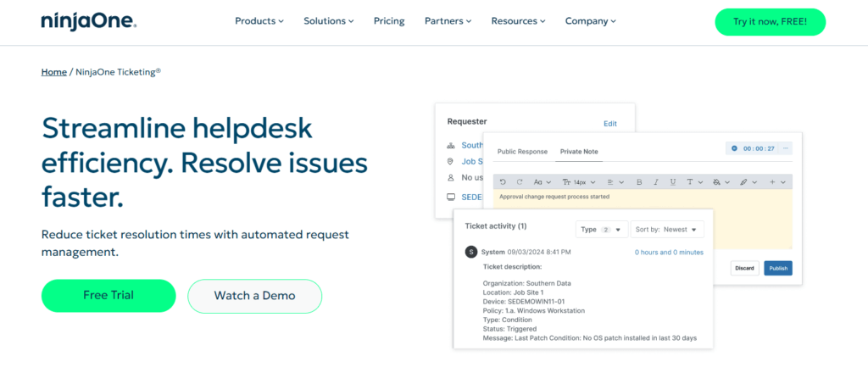Image resolution: width=868 pixels, height=384 pixels.
Task: Click the text case Aa icon
Action: [x=538, y=181]
